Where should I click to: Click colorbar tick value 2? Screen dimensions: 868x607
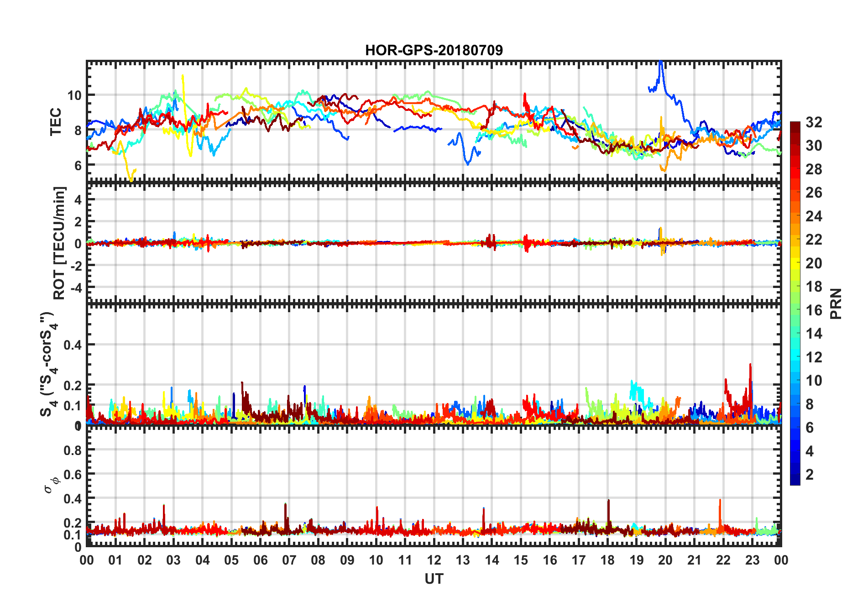pyautogui.click(x=810, y=475)
